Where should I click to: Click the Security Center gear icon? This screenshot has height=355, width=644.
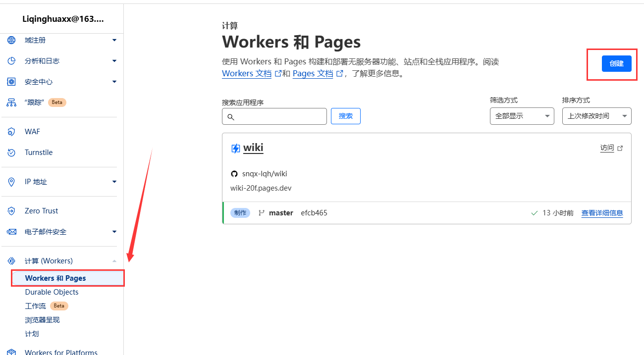[11, 82]
